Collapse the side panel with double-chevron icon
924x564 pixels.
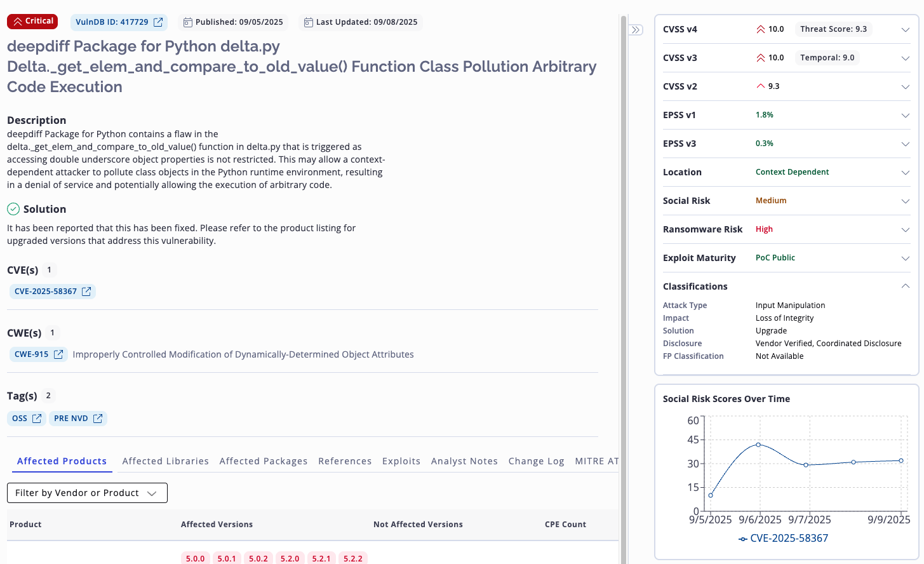[x=636, y=30]
